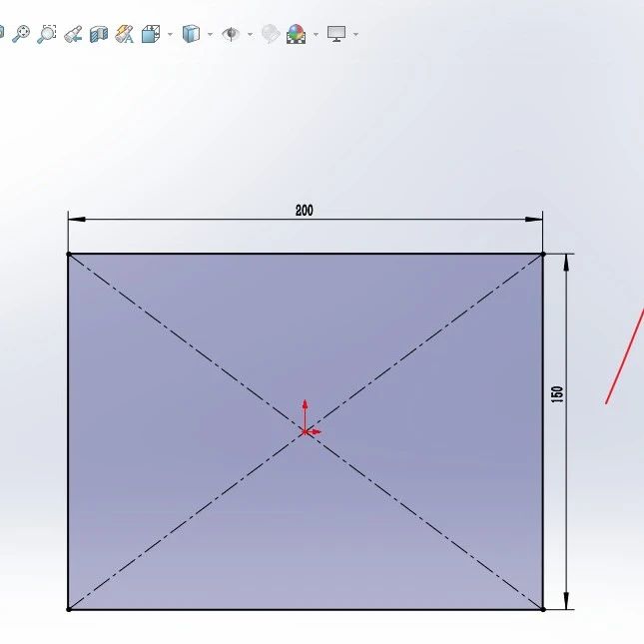Click the red sketch origin marker
Screen dimensions: 644x644
(x=305, y=431)
